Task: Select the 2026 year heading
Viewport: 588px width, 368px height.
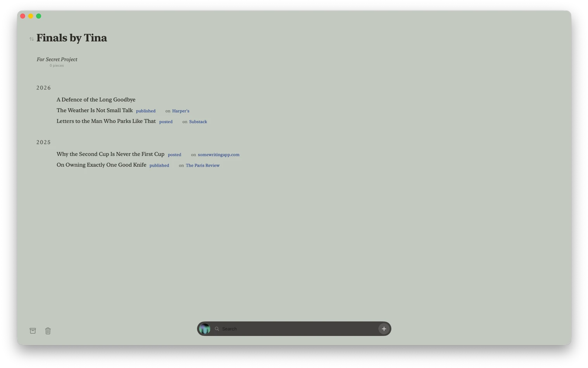Action: pyautogui.click(x=44, y=88)
